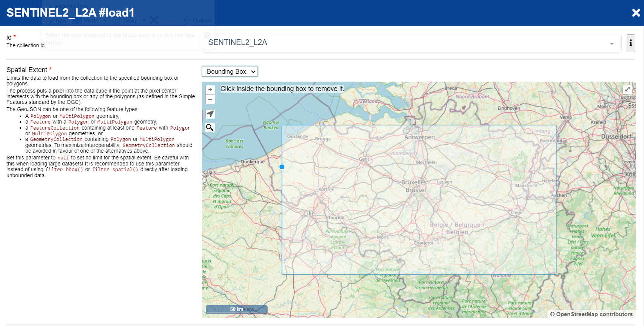Click the Lille city label
Screen dimensions: 644x326
point(309,213)
